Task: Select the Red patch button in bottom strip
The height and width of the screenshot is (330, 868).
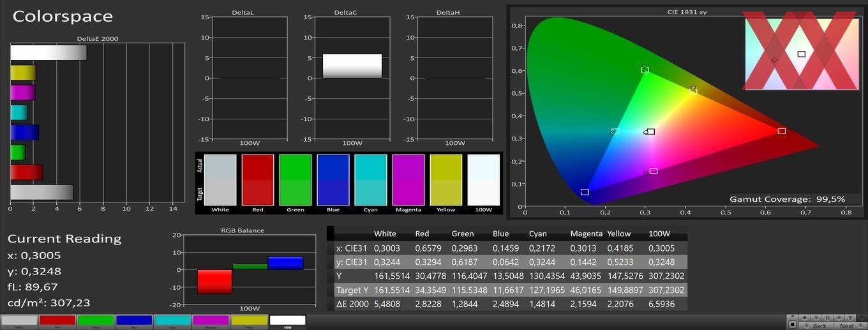Action: coord(57,321)
